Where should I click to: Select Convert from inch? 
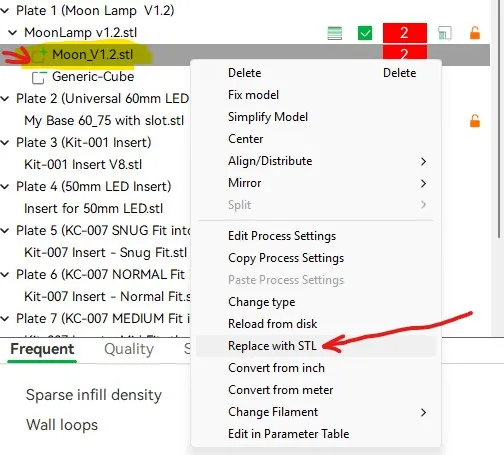click(316, 368)
